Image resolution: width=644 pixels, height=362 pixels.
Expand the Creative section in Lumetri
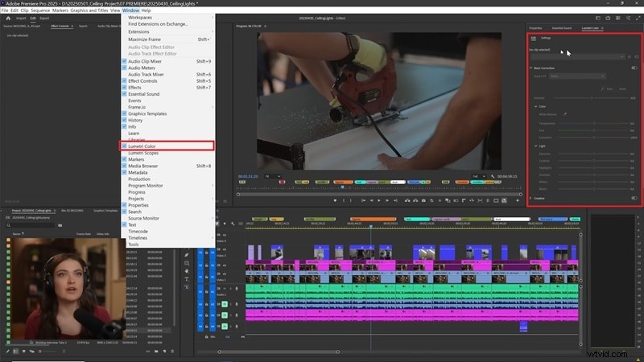pos(530,198)
